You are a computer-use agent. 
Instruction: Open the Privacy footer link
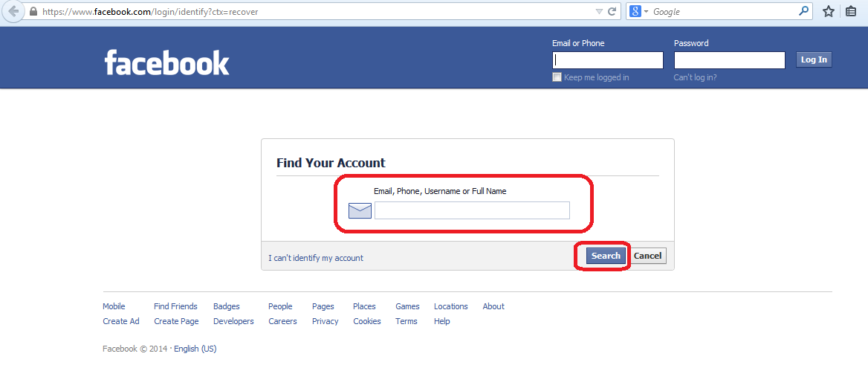pyautogui.click(x=325, y=321)
